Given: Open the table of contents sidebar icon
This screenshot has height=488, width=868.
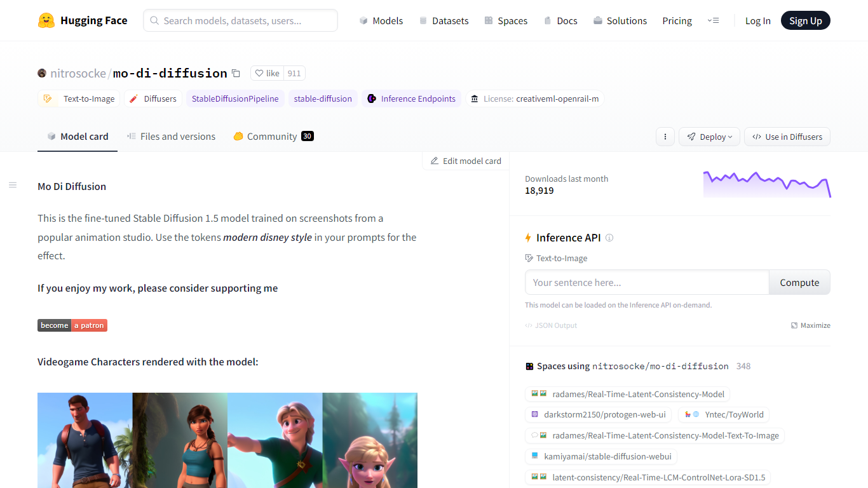Looking at the screenshot, I should (13, 185).
